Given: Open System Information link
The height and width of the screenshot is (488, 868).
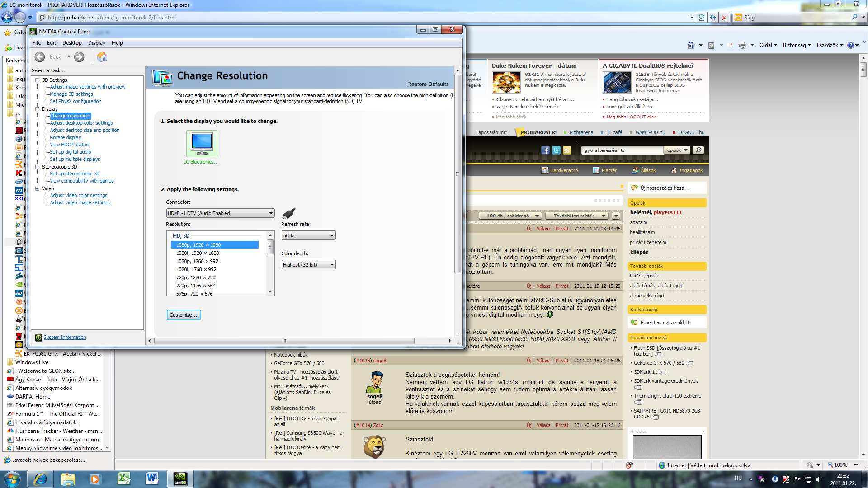Looking at the screenshot, I should (65, 337).
